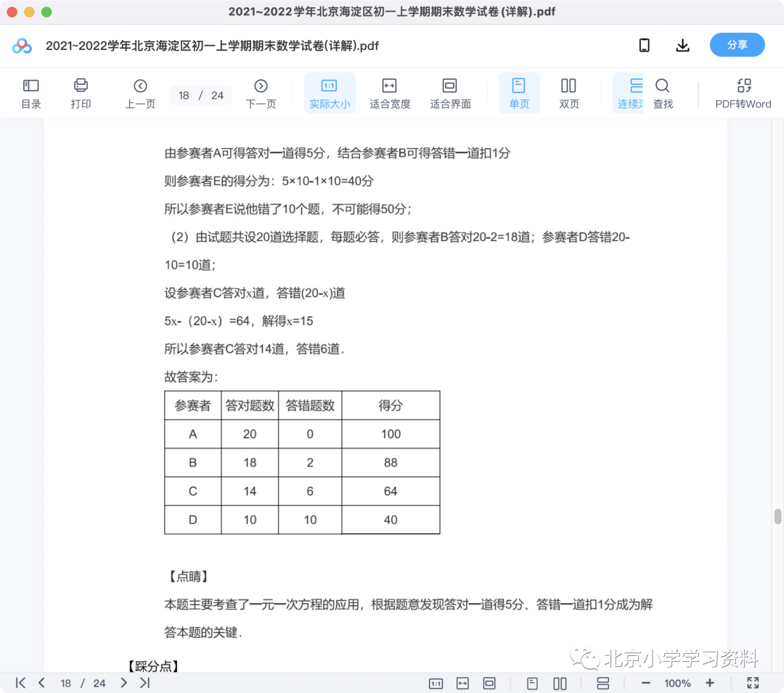Click previous page arrow in bottom bar
The image size is (784, 693).
click(x=42, y=683)
